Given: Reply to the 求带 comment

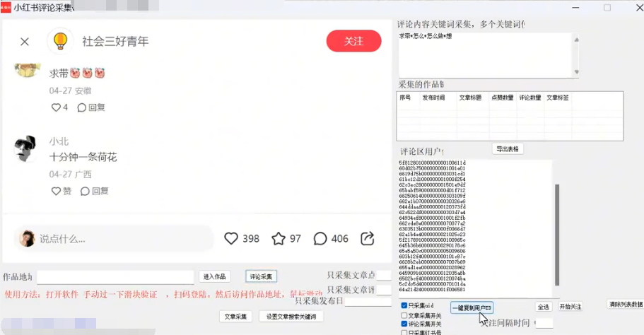Looking at the screenshot, I should point(91,107).
